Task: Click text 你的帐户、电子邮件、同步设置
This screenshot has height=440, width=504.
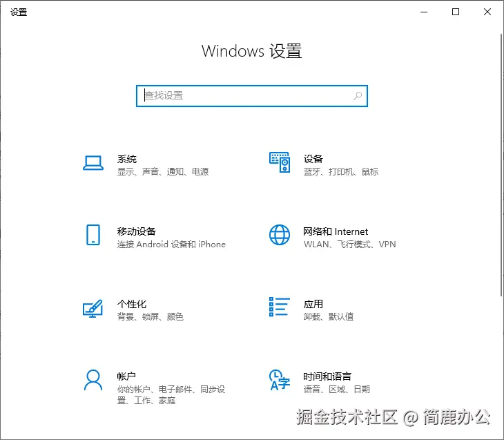Action: pyautogui.click(x=171, y=394)
